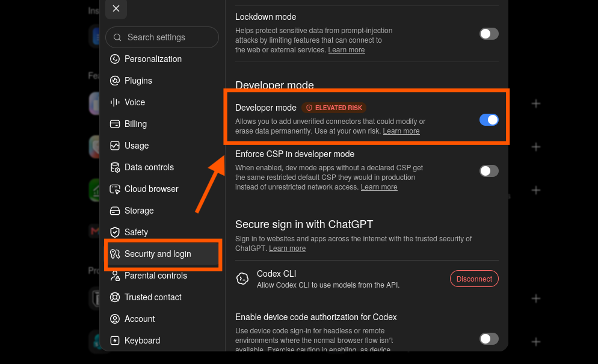Click the magnifier icon in search box

[x=117, y=37]
